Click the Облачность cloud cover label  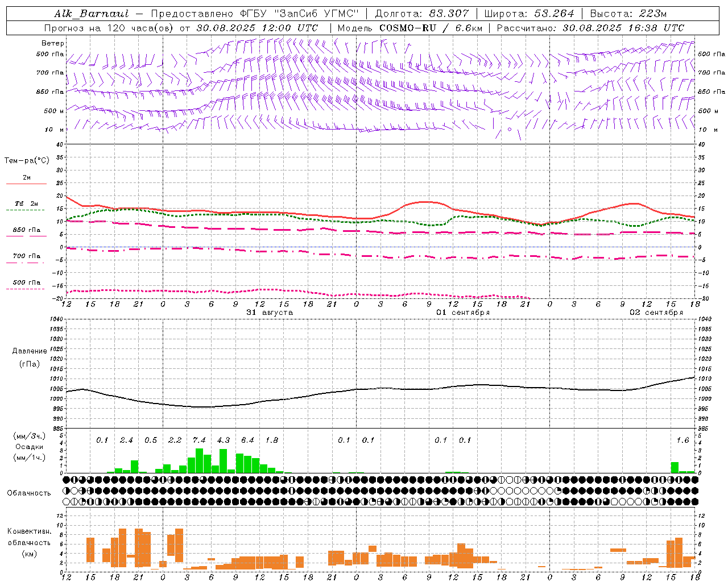click(29, 493)
